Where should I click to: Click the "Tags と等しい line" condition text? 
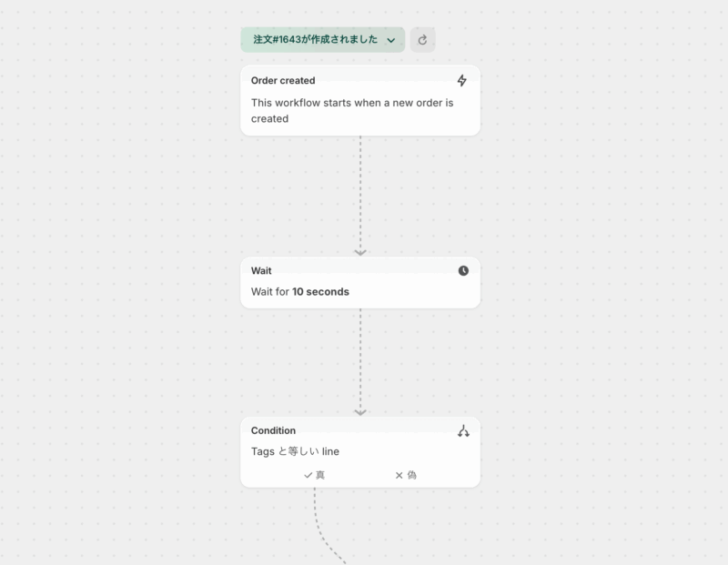point(295,451)
